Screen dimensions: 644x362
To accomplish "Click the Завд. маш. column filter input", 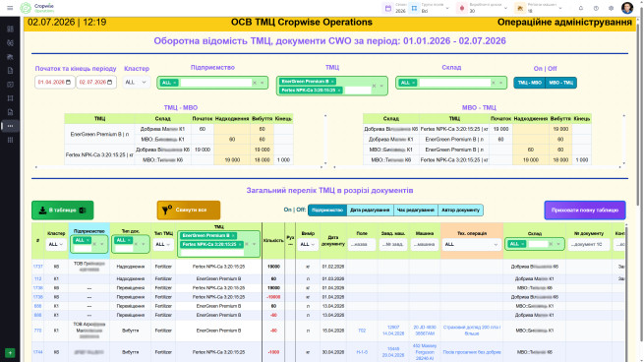I will click(393, 244).
